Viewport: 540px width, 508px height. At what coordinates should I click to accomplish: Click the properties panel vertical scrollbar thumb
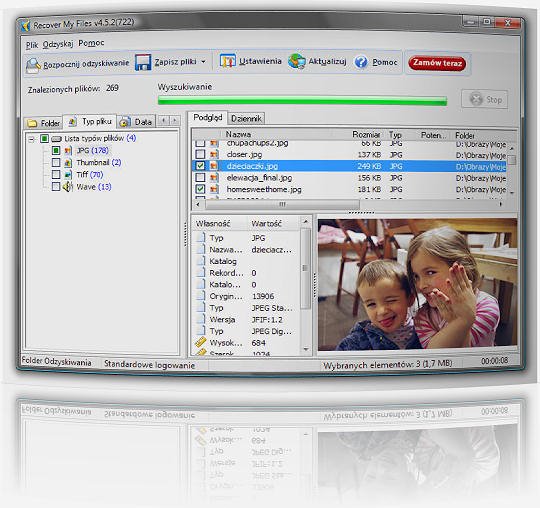(x=305, y=269)
